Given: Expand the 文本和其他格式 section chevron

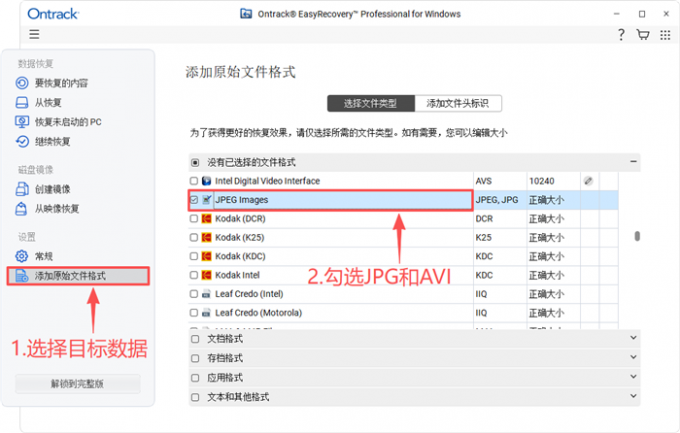Looking at the screenshot, I should coord(633,396).
